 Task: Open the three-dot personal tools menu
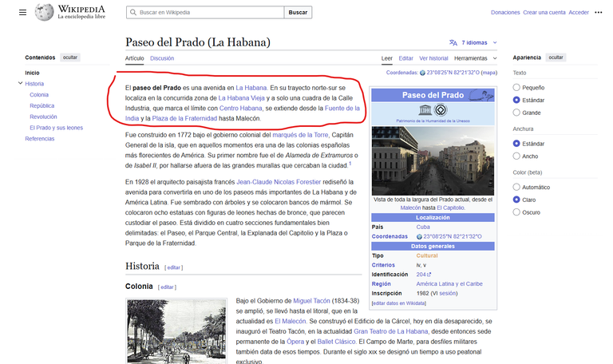598,13
